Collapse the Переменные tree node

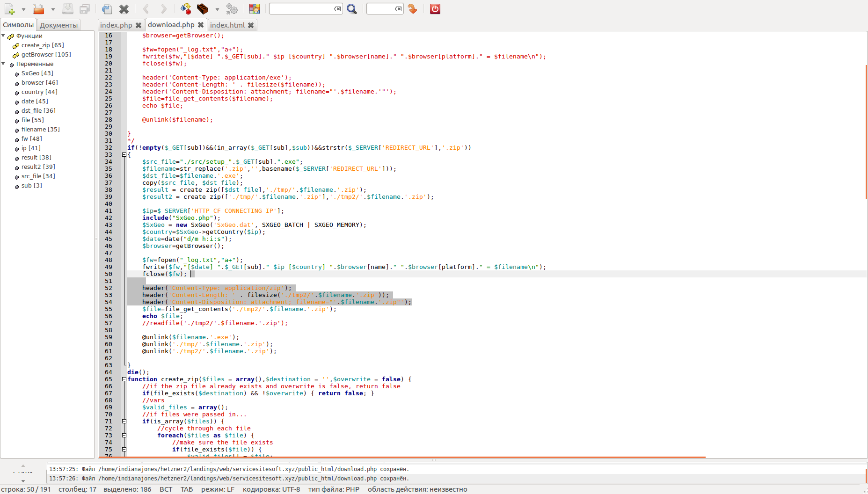[3, 64]
